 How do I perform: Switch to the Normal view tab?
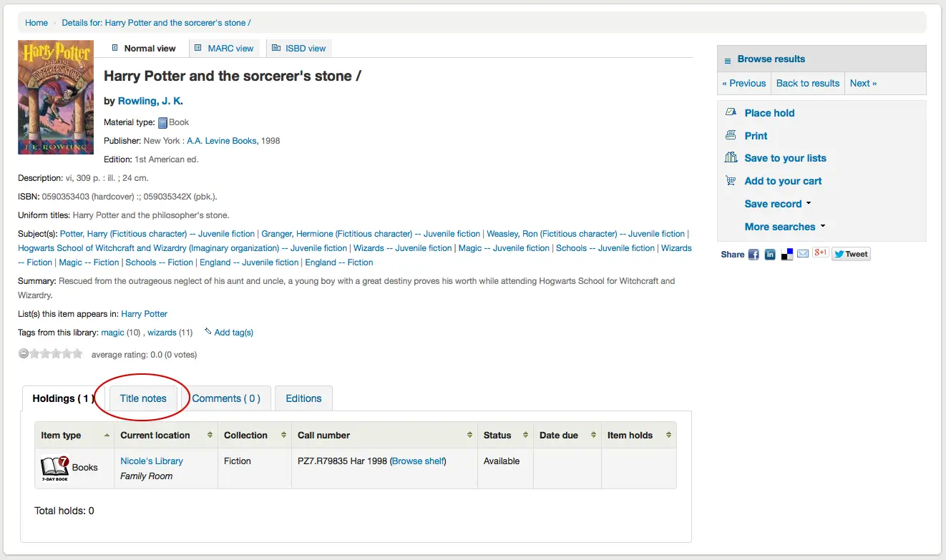[144, 49]
